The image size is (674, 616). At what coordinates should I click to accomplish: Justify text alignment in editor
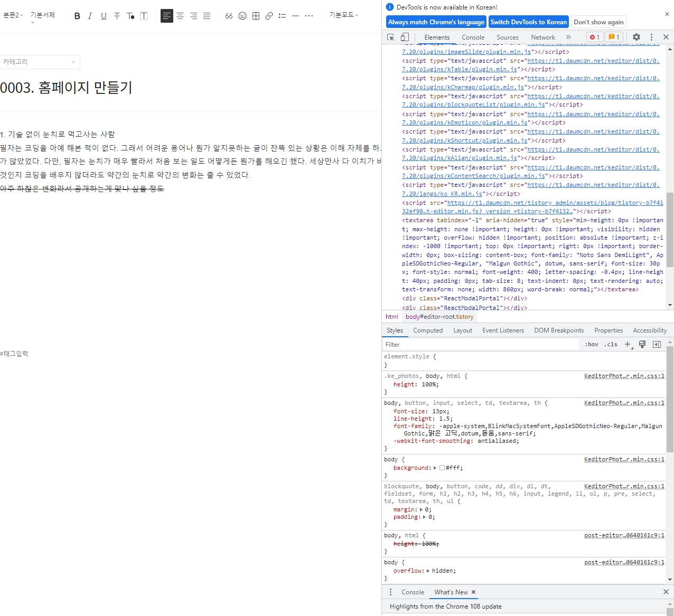pyautogui.click(x=207, y=16)
